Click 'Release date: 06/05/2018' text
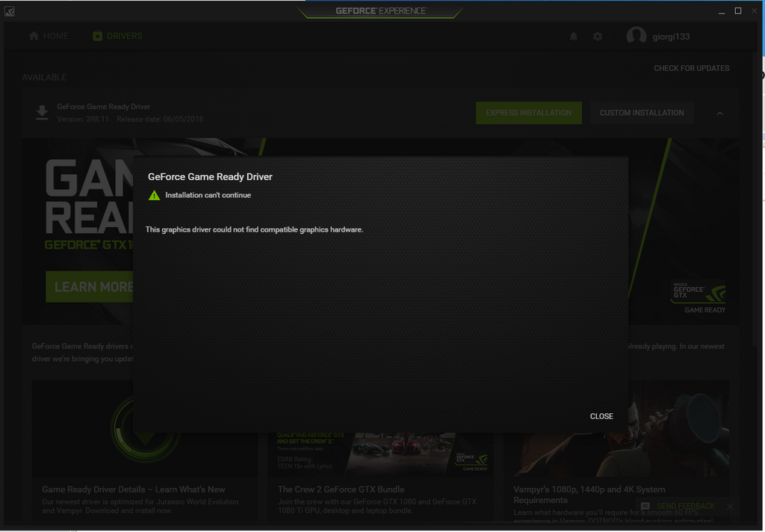This screenshot has height=532, width=765. click(160, 119)
